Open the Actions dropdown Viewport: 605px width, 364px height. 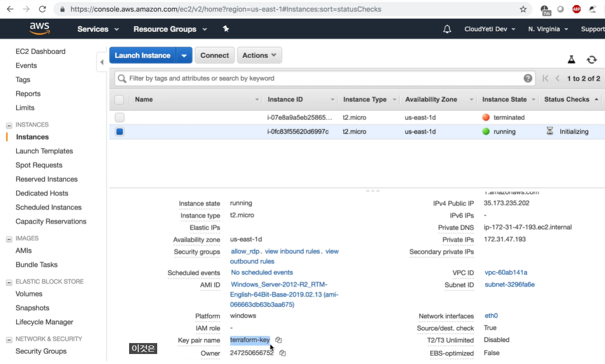260,55
